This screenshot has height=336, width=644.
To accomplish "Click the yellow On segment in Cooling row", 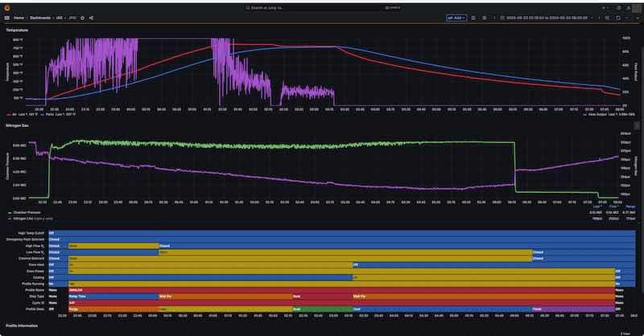I will [484, 278].
